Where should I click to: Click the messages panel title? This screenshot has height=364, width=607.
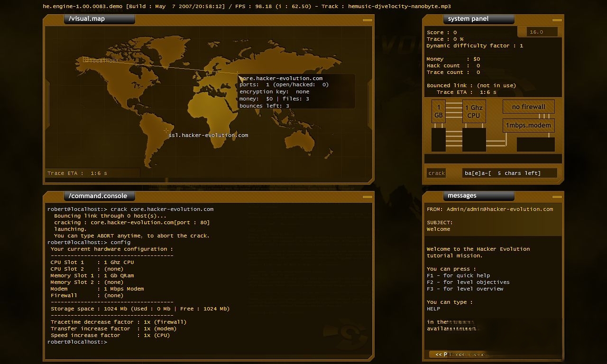click(462, 196)
